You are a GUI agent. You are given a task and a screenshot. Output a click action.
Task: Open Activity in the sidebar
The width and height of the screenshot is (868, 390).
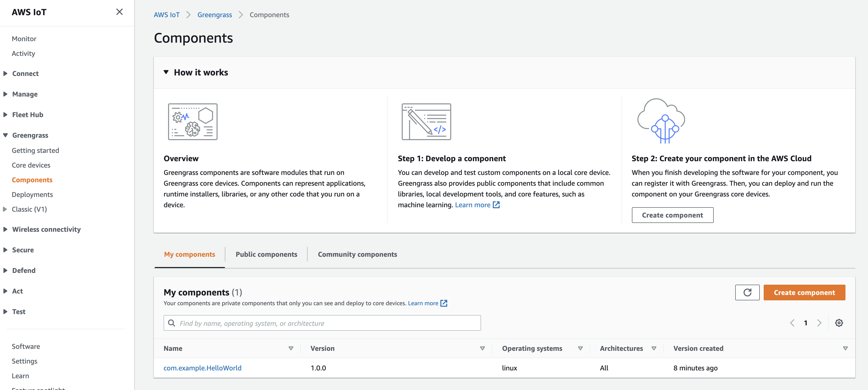(x=23, y=53)
